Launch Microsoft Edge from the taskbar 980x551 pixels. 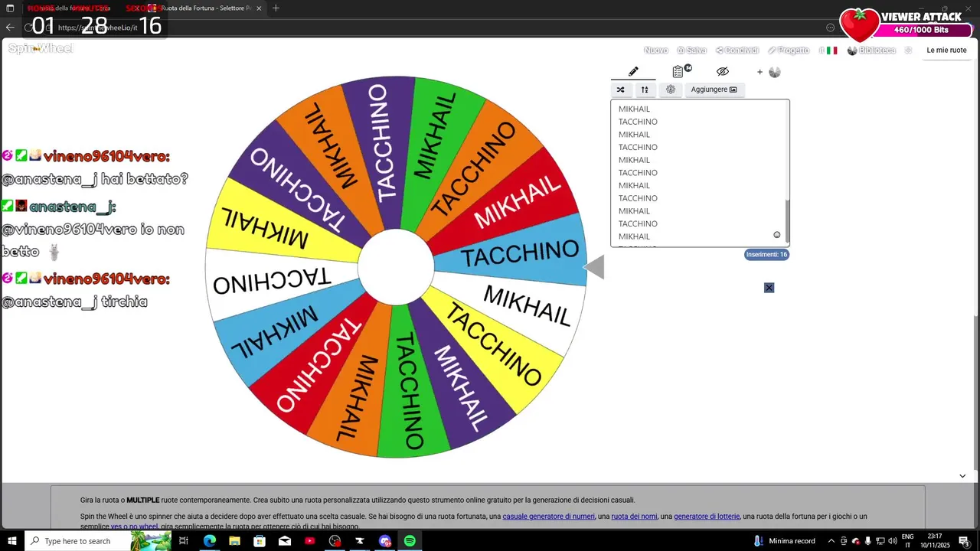click(x=209, y=541)
